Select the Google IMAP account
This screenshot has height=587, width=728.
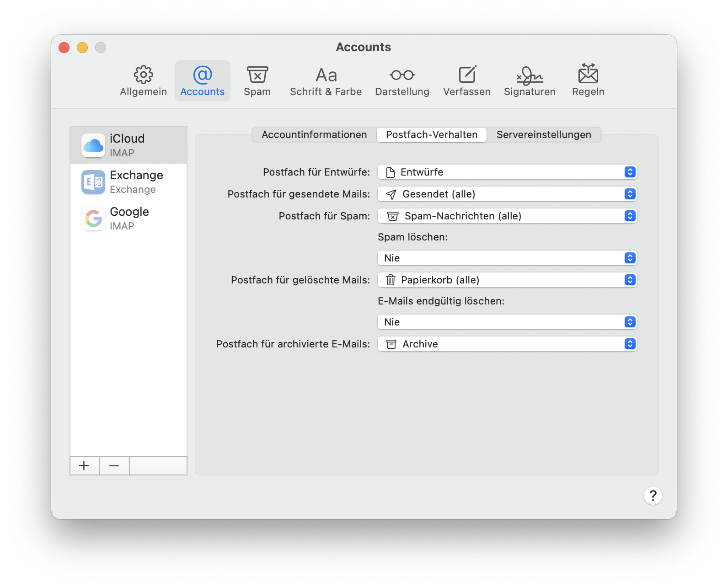[128, 219]
